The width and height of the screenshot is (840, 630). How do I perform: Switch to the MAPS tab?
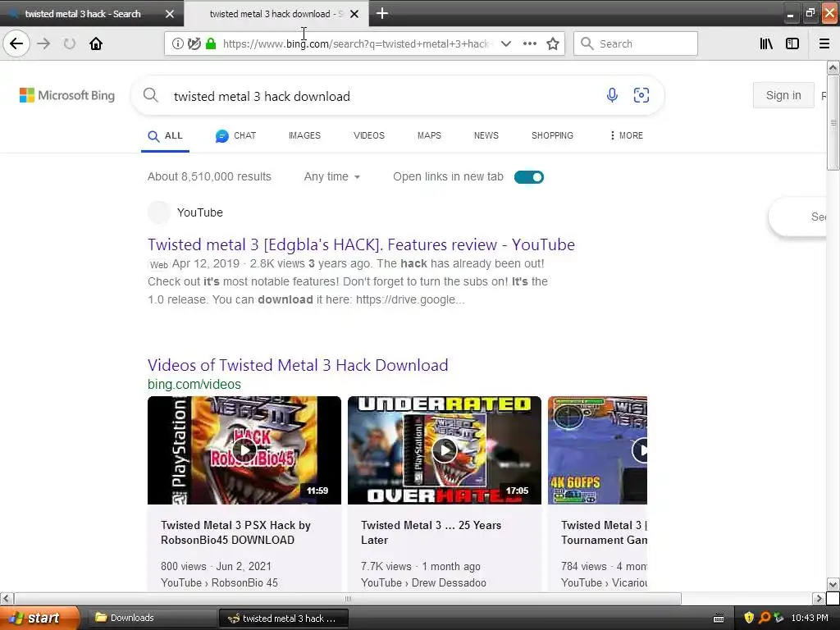coord(429,135)
